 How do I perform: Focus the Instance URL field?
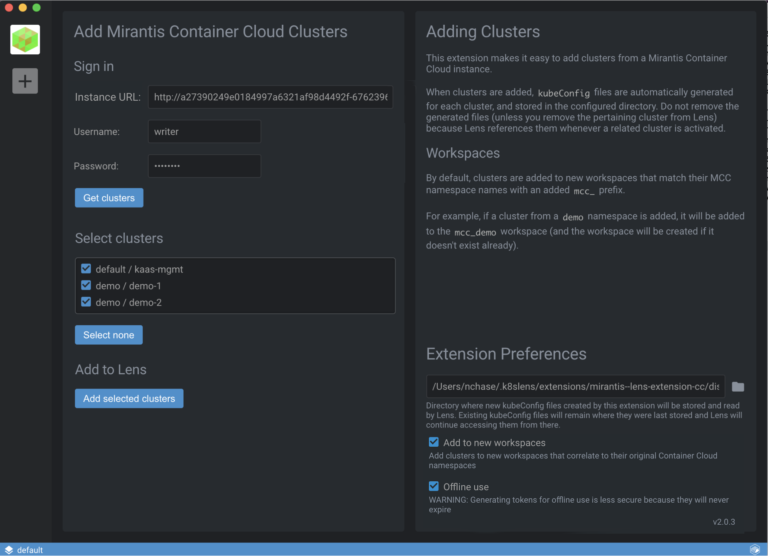click(270, 97)
